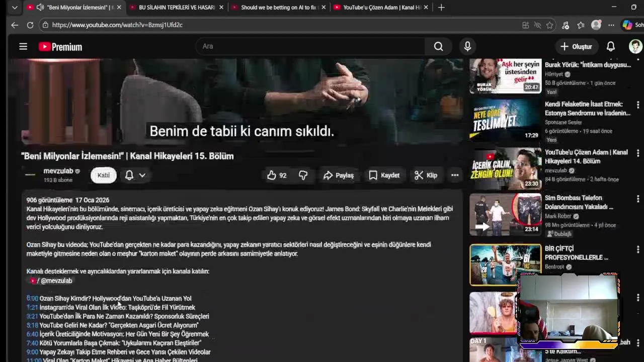Click the "906 görüntüleme 17 Oca 2026" text

point(68,200)
